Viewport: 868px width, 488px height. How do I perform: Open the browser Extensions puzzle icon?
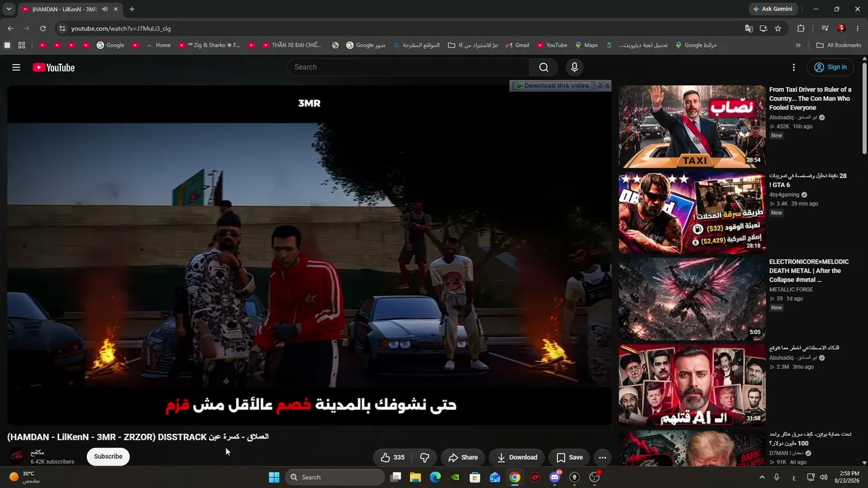pyautogui.click(x=801, y=28)
